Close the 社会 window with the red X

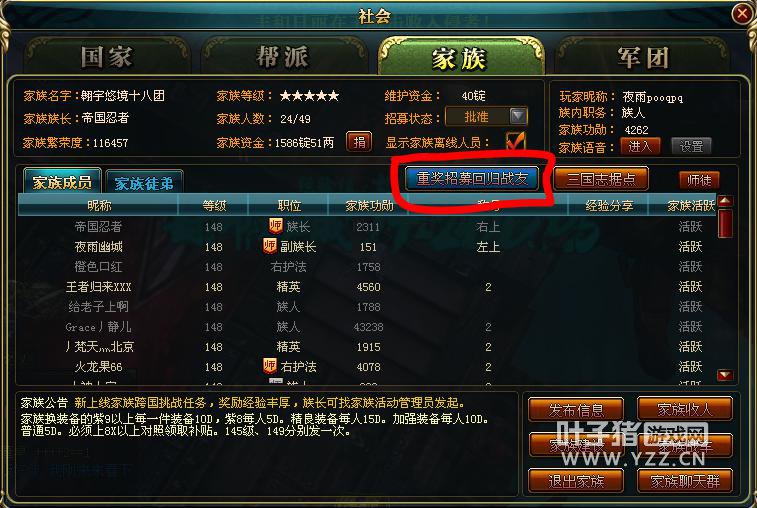pos(742,14)
